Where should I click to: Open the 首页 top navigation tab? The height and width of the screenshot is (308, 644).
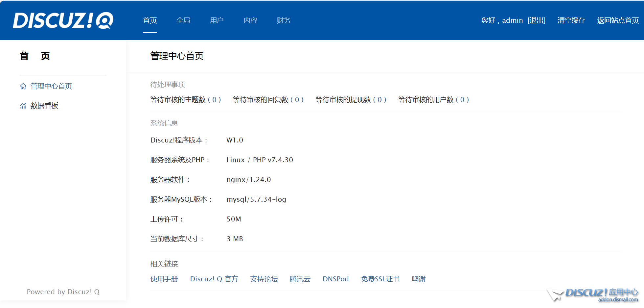150,20
